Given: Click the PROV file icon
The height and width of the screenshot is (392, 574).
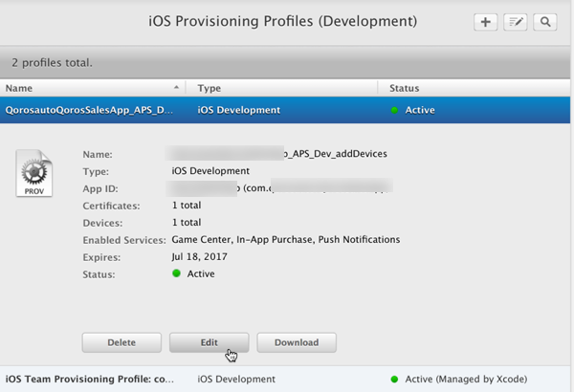Looking at the screenshot, I should pyautogui.click(x=33, y=172).
